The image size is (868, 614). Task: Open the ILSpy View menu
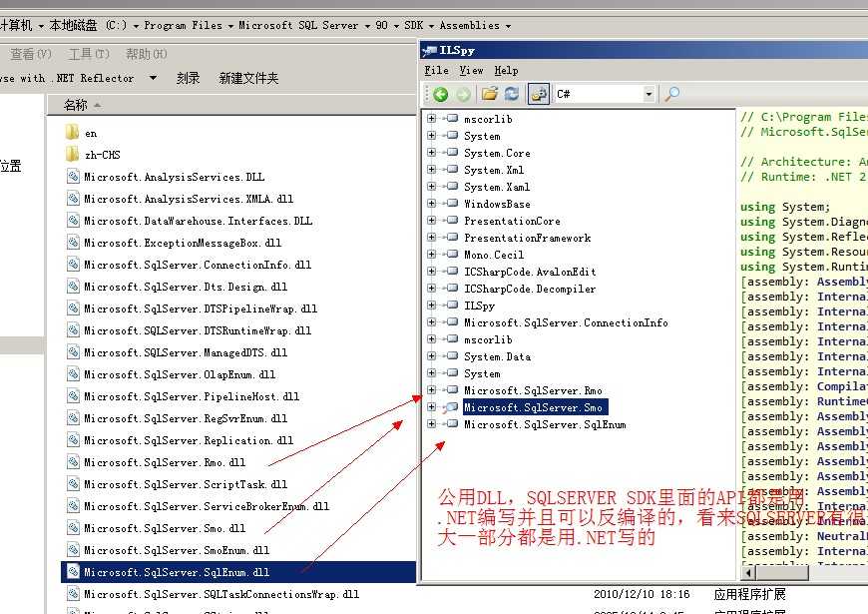(471, 70)
